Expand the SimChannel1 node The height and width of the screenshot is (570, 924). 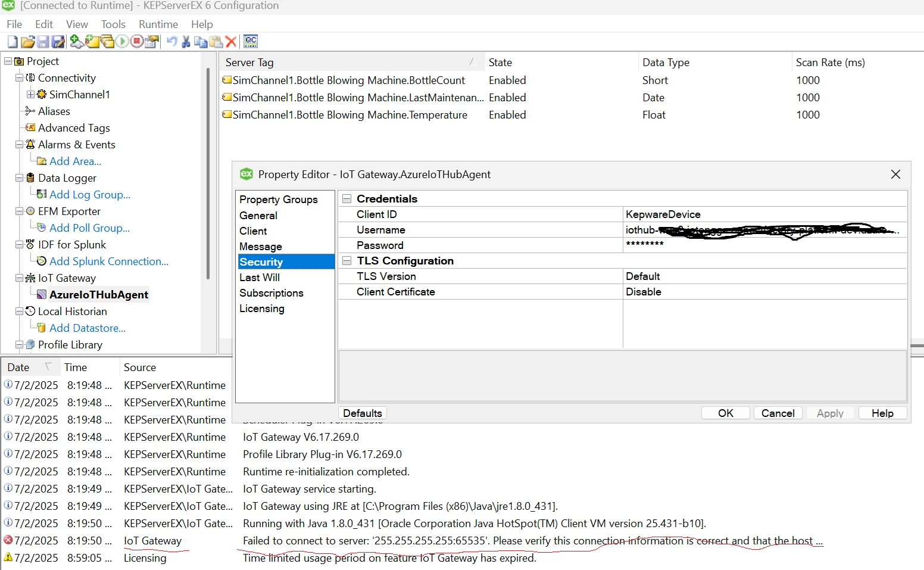[x=31, y=94]
